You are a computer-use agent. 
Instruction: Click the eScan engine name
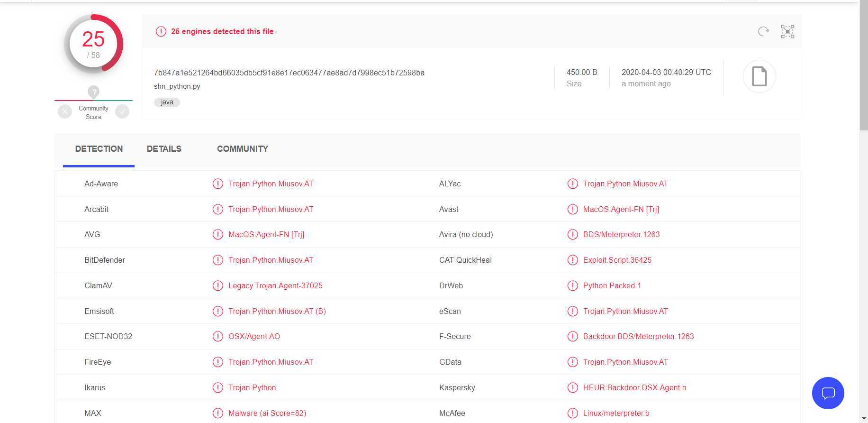[x=450, y=311]
